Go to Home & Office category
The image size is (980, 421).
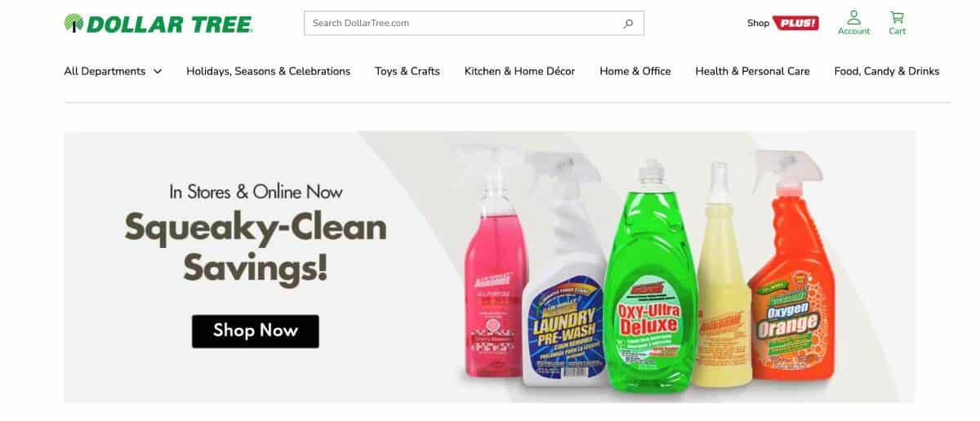tap(635, 71)
